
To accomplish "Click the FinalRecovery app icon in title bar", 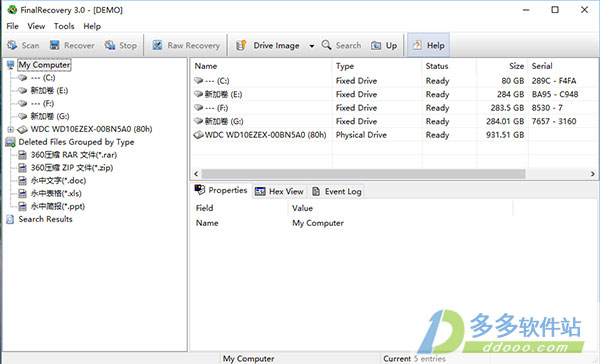I will tap(12, 10).
